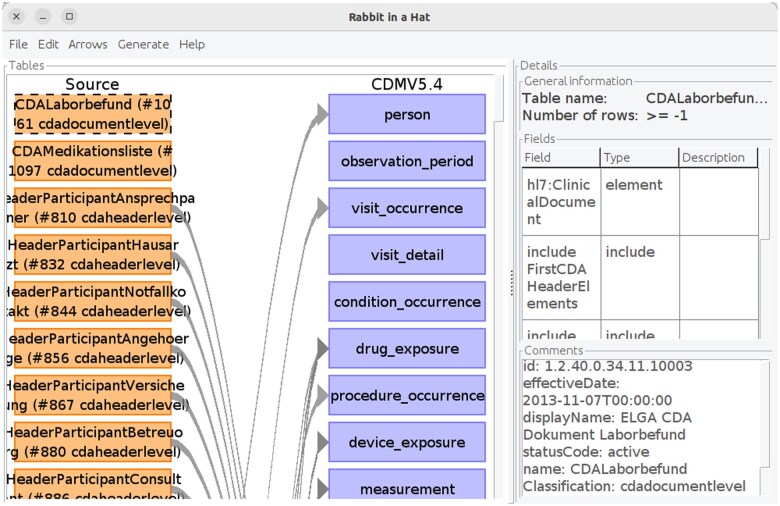Click the split pane divider handle
The height and width of the screenshot is (506, 780).
pos(511,283)
